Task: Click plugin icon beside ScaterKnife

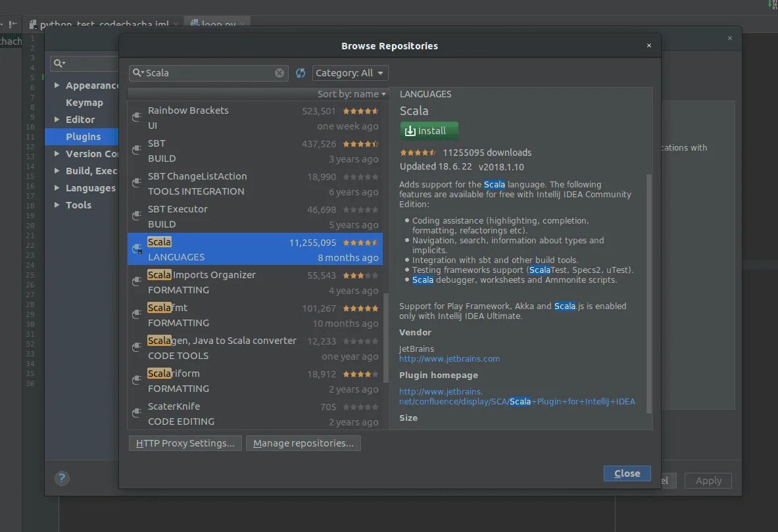Action: [x=137, y=413]
